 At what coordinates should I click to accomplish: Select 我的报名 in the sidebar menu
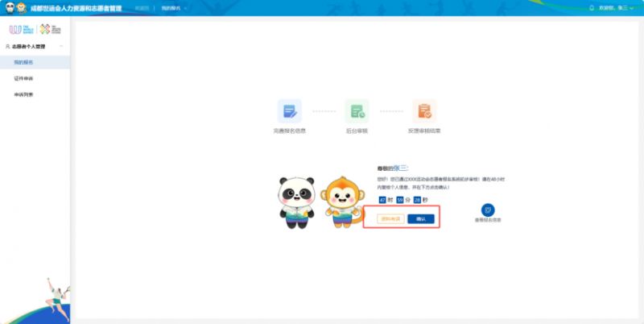[x=35, y=63]
